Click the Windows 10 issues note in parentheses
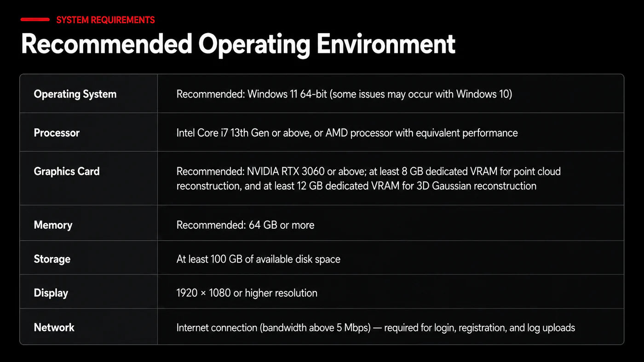 tap(421, 94)
